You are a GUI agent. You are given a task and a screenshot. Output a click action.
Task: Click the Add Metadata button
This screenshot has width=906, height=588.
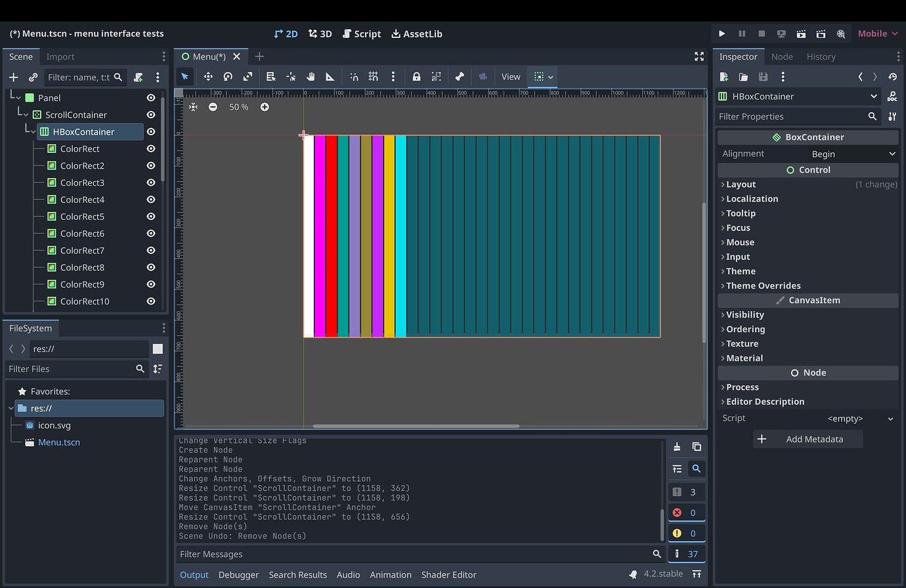coord(808,438)
